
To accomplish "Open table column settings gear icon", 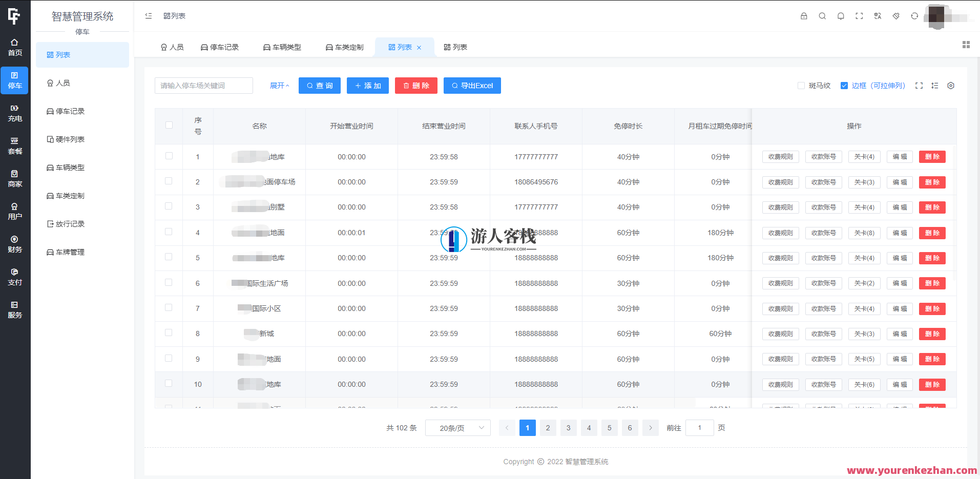I will click(951, 86).
